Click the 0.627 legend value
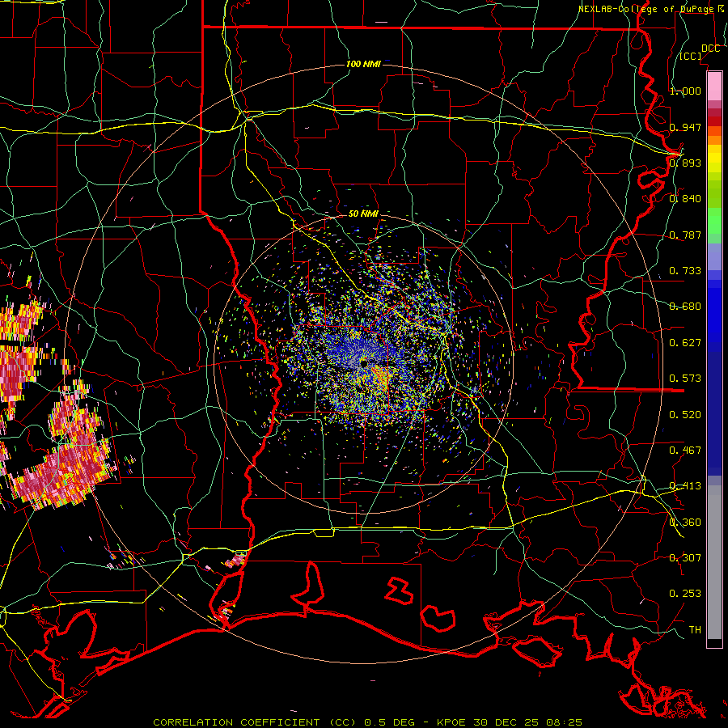The height and width of the screenshot is (728, 728). [685, 343]
